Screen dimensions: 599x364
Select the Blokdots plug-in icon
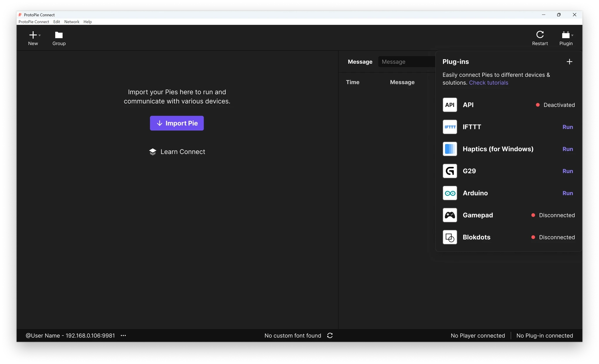point(450,237)
